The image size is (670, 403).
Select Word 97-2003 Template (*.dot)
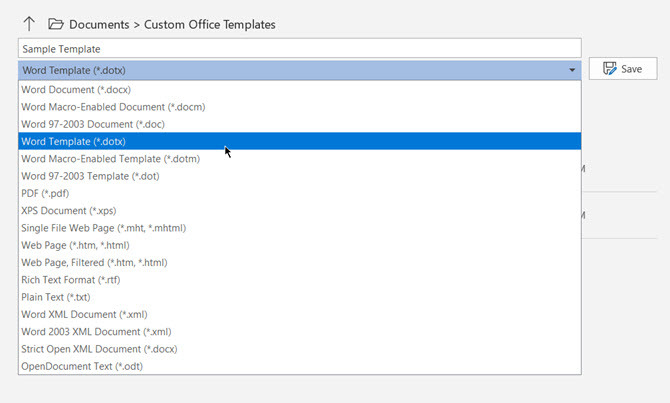300,176
